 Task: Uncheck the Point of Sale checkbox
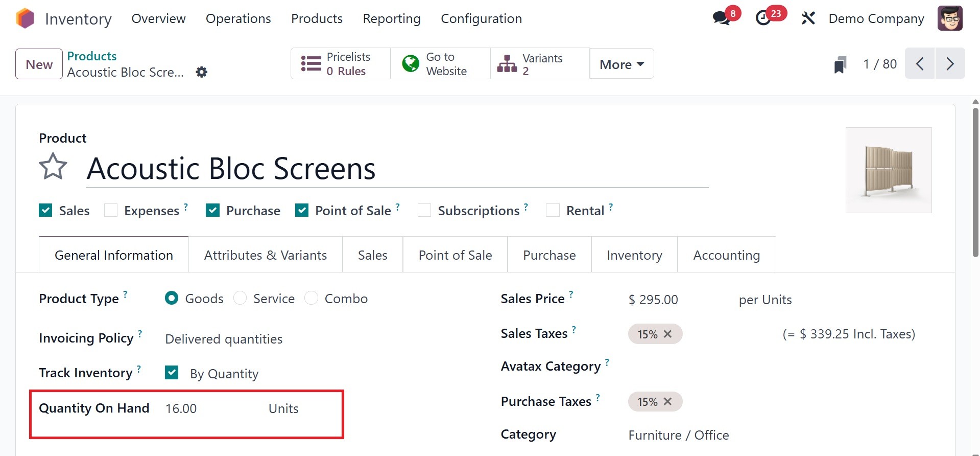[x=302, y=211]
